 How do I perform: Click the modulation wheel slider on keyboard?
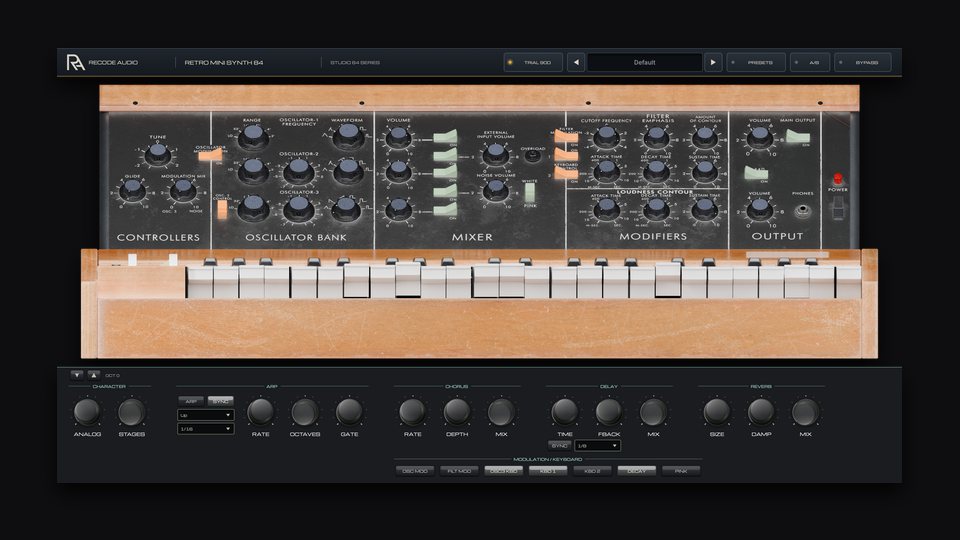point(173,260)
